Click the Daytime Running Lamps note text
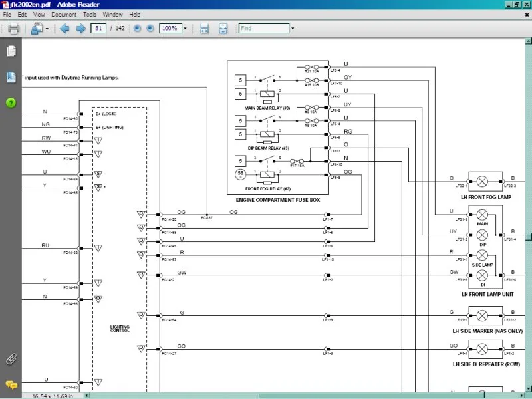532x399 pixels. click(72, 78)
